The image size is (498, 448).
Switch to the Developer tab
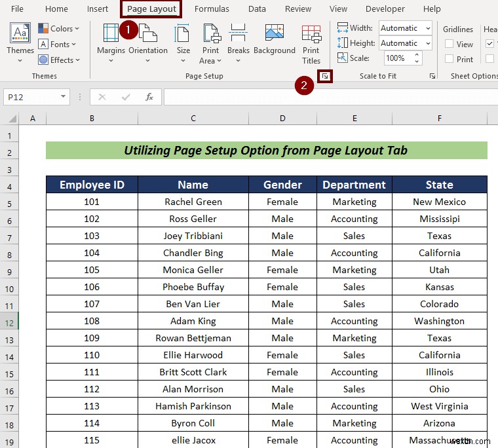385,9
